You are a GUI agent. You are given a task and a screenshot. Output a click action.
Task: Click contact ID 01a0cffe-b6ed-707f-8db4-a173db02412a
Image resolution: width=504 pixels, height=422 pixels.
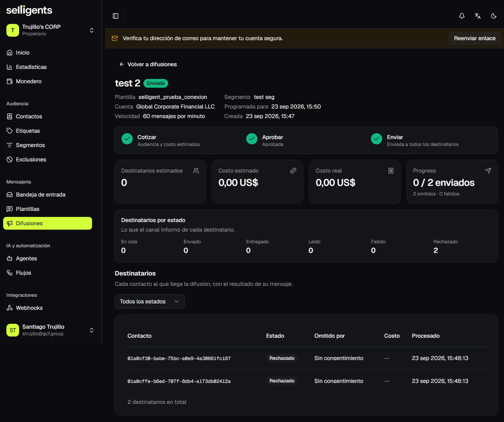pos(179,381)
